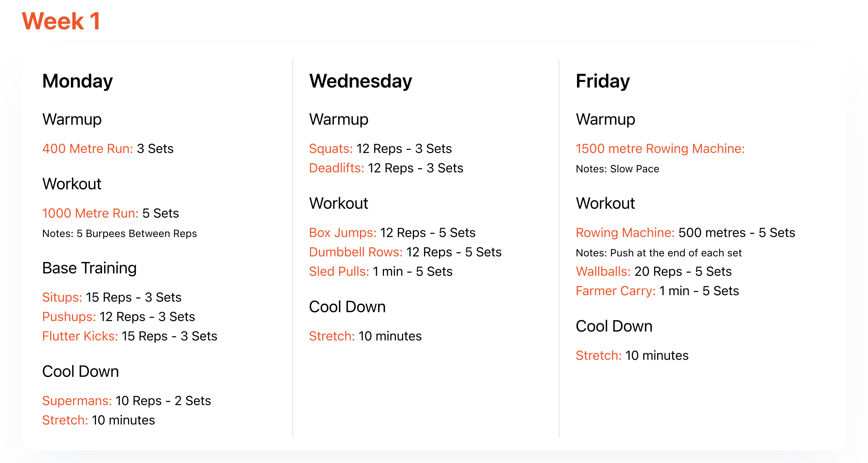868x463 pixels.
Task: Click Wednesday's Squats warmup exercise
Action: pos(331,149)
